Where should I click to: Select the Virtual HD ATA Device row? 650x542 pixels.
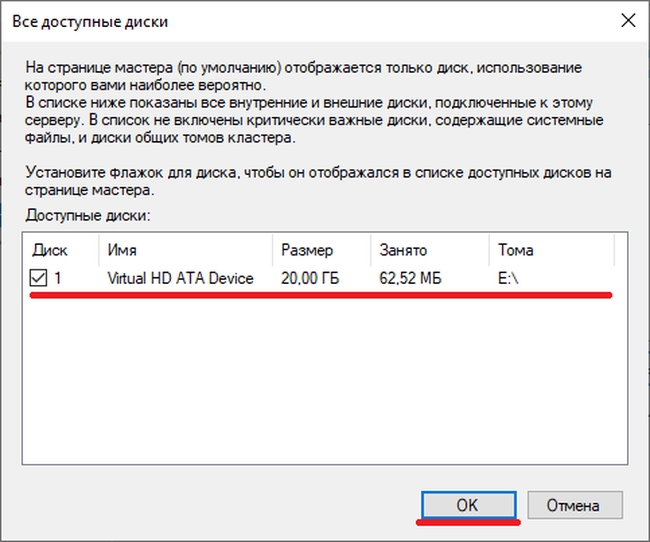(180, 279)
